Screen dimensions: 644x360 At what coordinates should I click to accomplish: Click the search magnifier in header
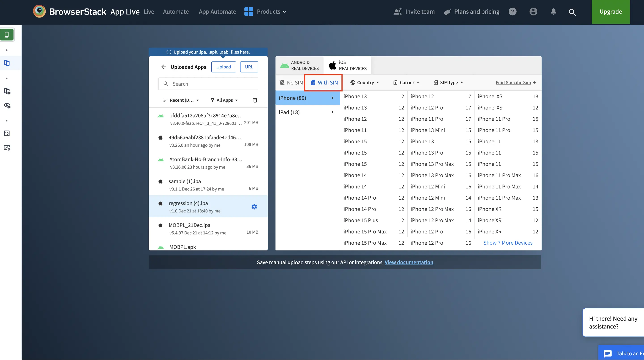tap(572, 12)
